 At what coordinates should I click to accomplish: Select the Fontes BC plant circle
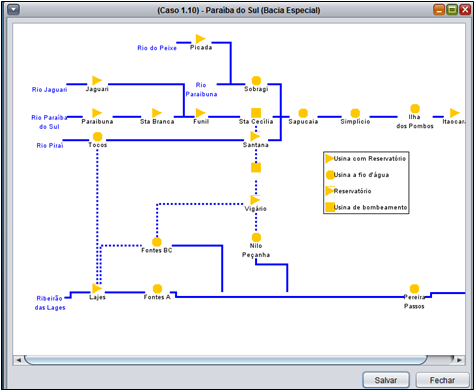click(x=157, y=242)
